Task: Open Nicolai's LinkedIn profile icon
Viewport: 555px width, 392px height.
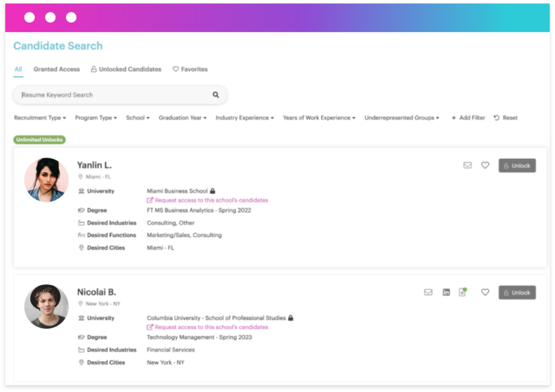Action: point(446,292)
